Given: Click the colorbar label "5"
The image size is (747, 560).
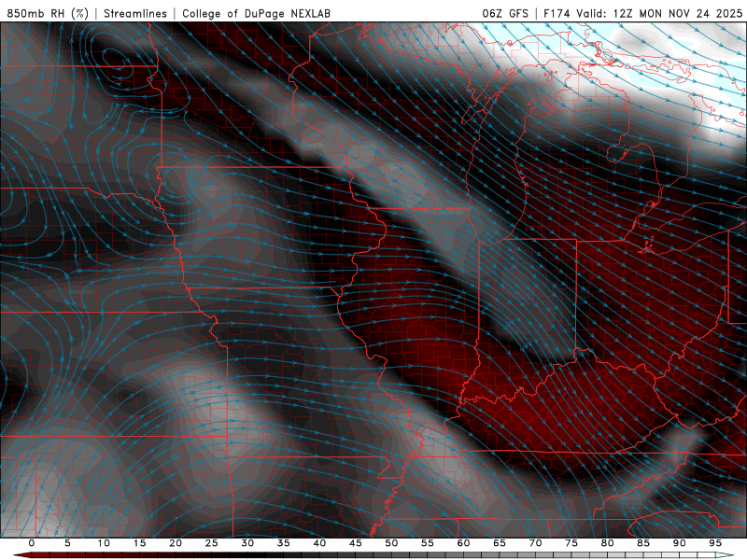Looking at the screenshot, I should pos(67,543).
